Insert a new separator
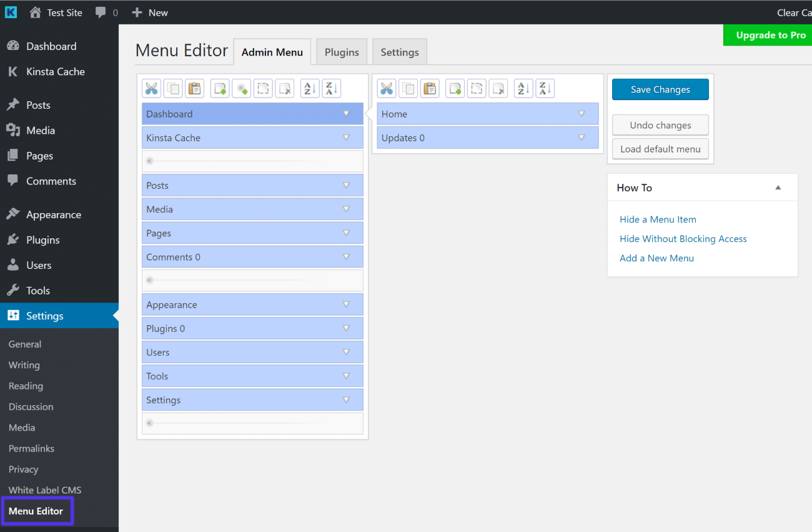812x532 pixels. pyautogui.click(x=242, y=88)
